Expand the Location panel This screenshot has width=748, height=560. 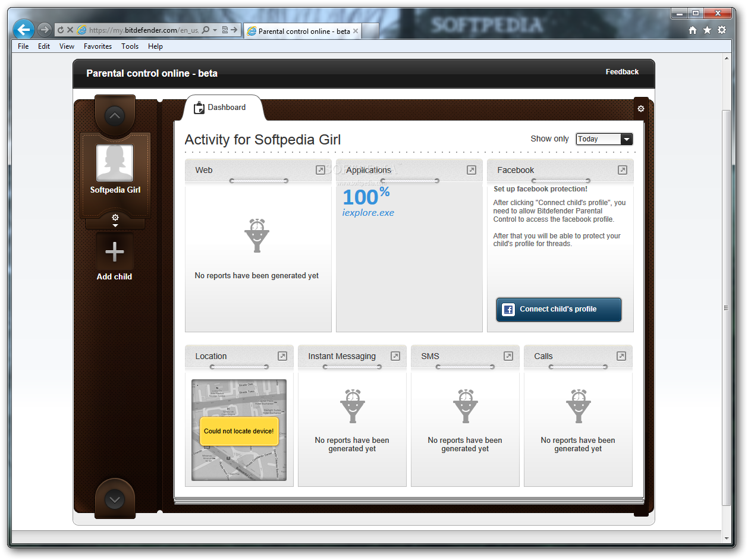pos(282,356)
